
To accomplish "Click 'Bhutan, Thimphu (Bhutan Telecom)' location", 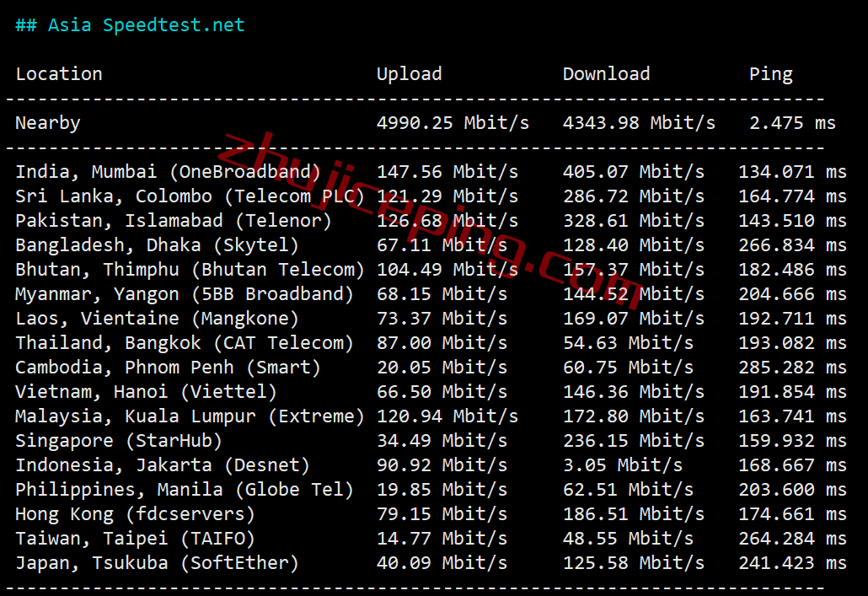I will (190, 270).
